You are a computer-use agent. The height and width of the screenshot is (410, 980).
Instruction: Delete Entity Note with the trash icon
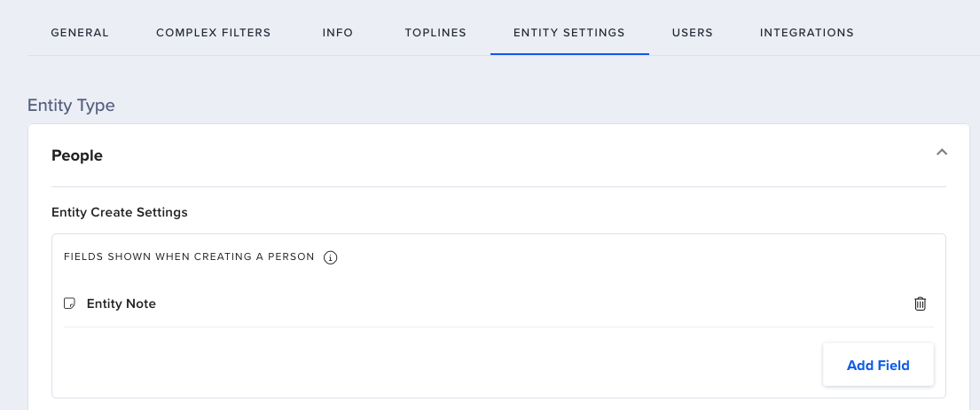[x=920, y=304]
